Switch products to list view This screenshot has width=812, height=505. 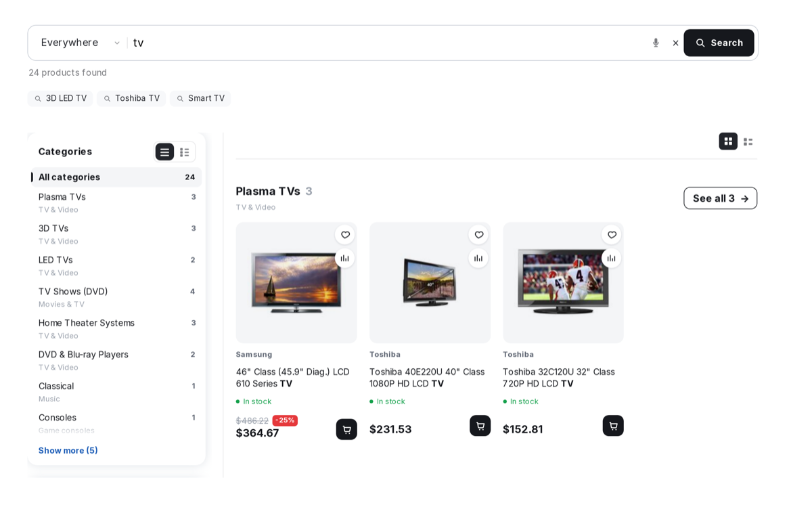pos(748,141)
